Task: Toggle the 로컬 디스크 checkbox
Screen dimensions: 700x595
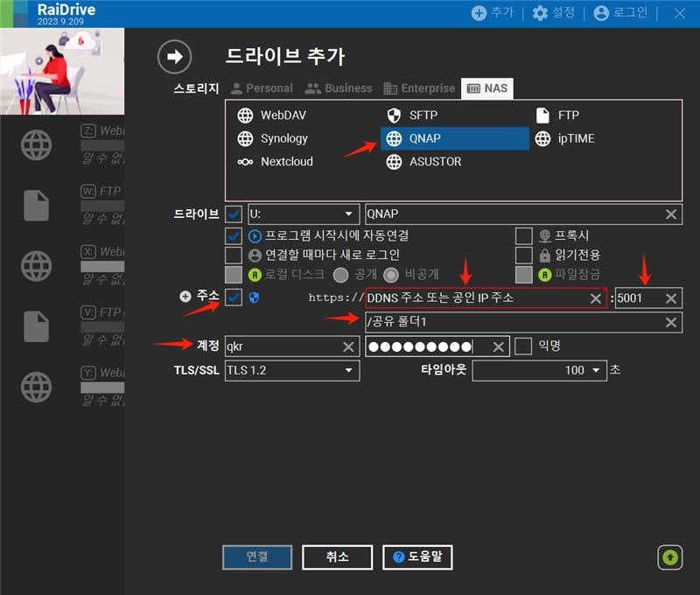Action: coord(234,275)
